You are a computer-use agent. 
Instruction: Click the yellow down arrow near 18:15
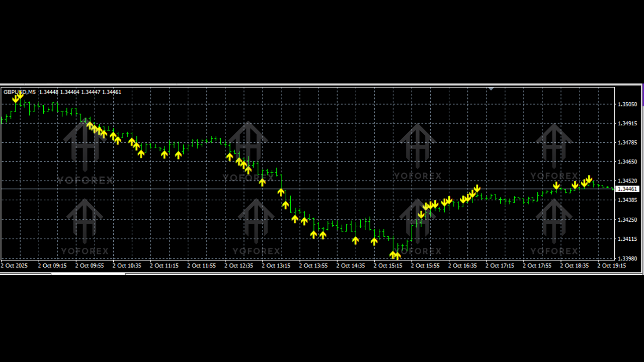[556, 186]
